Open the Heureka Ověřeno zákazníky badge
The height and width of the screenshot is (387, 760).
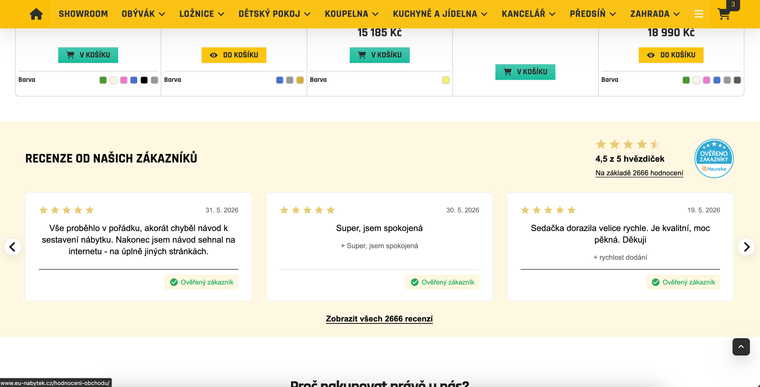point(713,159)
